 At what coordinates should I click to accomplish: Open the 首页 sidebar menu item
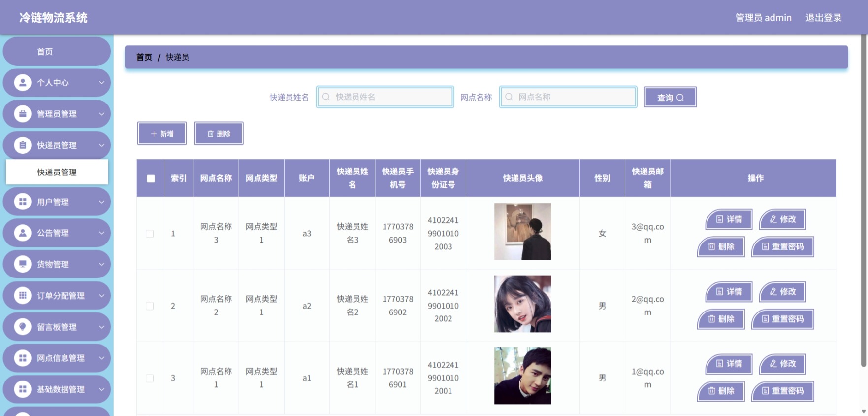click(57, 51)
